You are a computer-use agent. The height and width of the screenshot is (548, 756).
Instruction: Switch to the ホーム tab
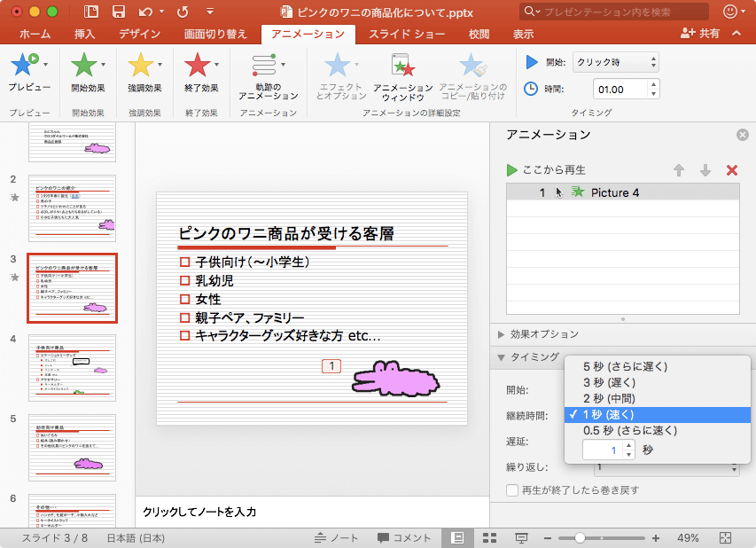pos(35,34)
